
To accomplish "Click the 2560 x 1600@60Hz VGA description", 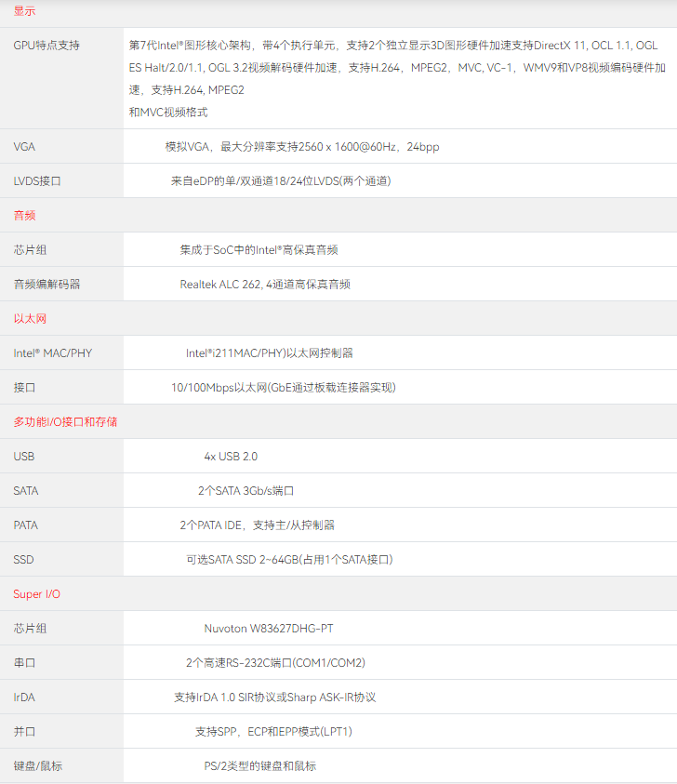I will [x=302, y=147].
